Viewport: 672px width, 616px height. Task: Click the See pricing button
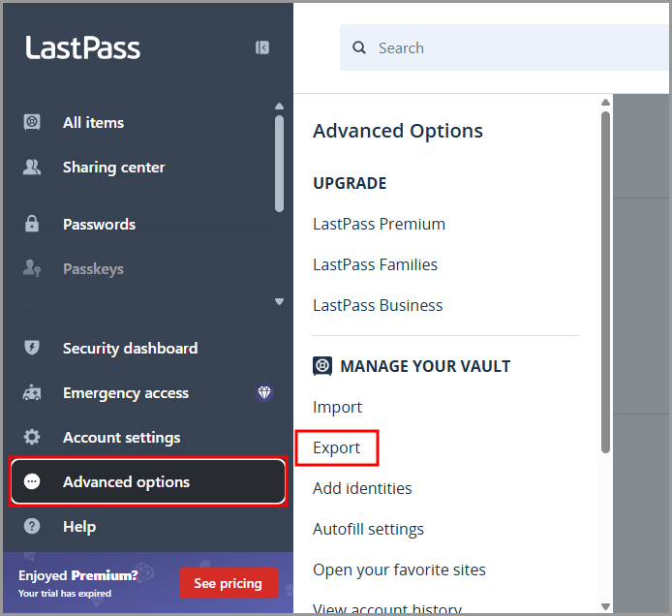228,583
